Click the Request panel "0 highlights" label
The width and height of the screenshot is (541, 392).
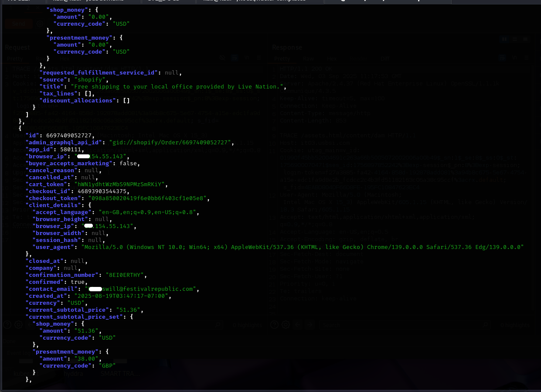[247, 325]
